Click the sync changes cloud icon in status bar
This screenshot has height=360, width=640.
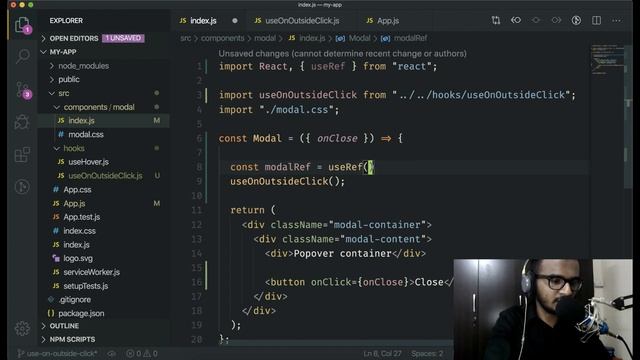tap(111, 353)
